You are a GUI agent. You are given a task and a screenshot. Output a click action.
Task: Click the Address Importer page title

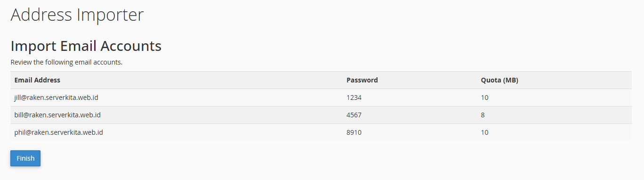pos(77,15)
